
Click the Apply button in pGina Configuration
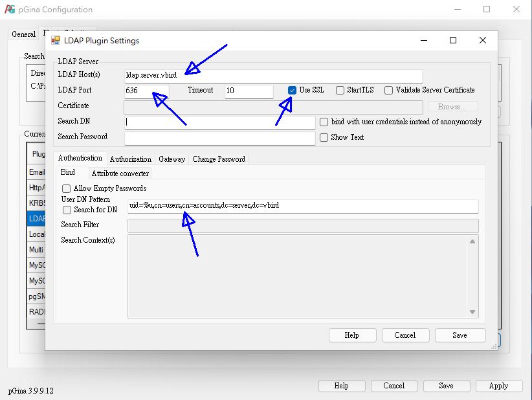(498, 386)
